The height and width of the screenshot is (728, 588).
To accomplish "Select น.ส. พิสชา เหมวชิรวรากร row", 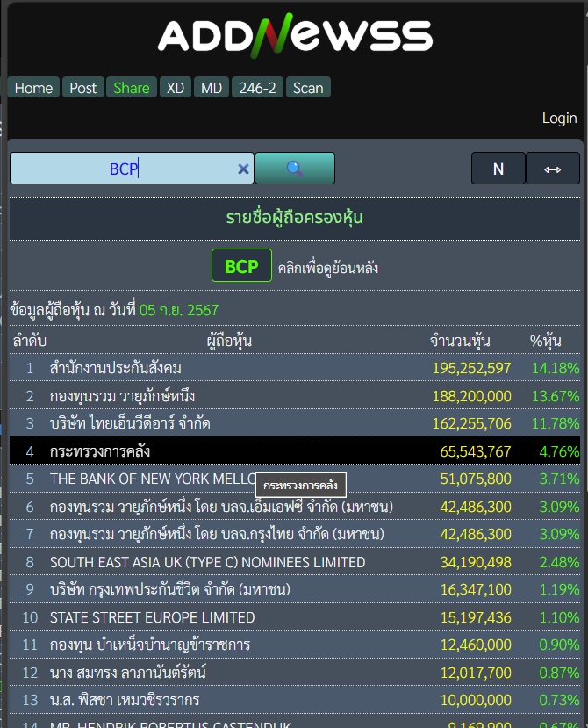I will pyautogui.click(x=295, y=700).
